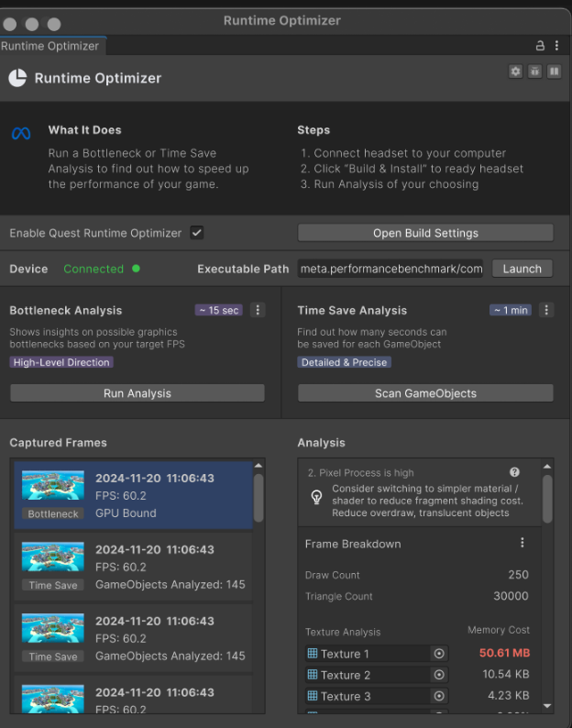The height and width of the screenshot is (728, 572).
Task: Click the lightbulb icon in Analysis tip
Action: 316,496
